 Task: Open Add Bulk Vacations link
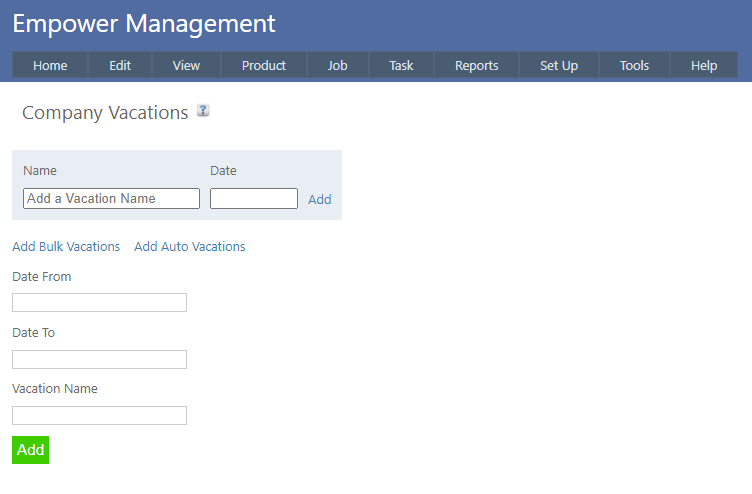(x=66, y=247)
